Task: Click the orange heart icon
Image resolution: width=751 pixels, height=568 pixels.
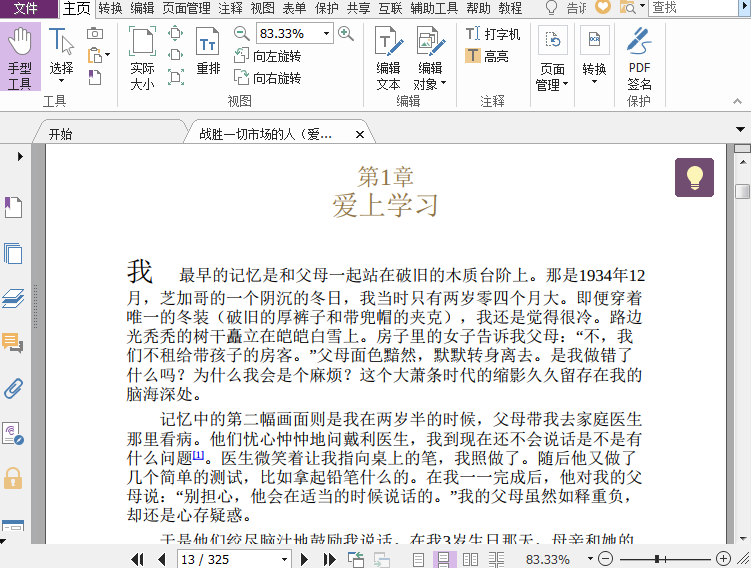Action: 603,7
